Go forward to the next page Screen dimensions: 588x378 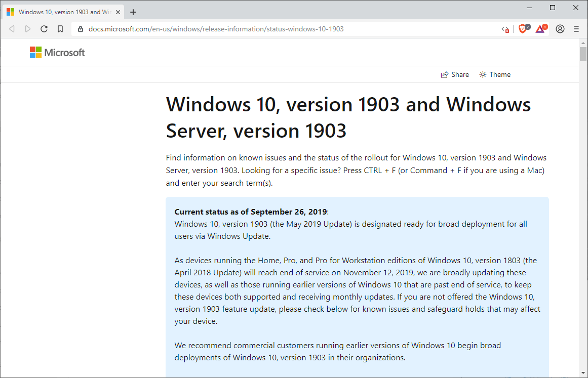[x=28, y=29]
